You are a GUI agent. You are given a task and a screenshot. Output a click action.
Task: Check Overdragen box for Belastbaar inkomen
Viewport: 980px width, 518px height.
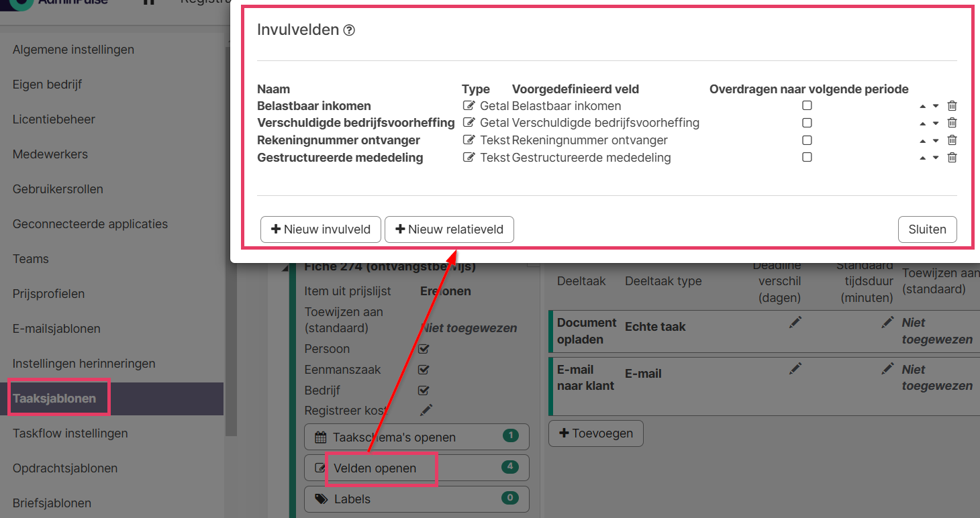[x=807, y=106]
